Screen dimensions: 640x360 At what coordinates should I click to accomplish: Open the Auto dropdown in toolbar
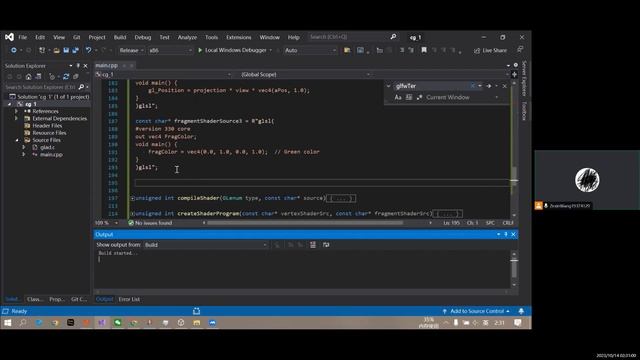[x=310, y=50]
